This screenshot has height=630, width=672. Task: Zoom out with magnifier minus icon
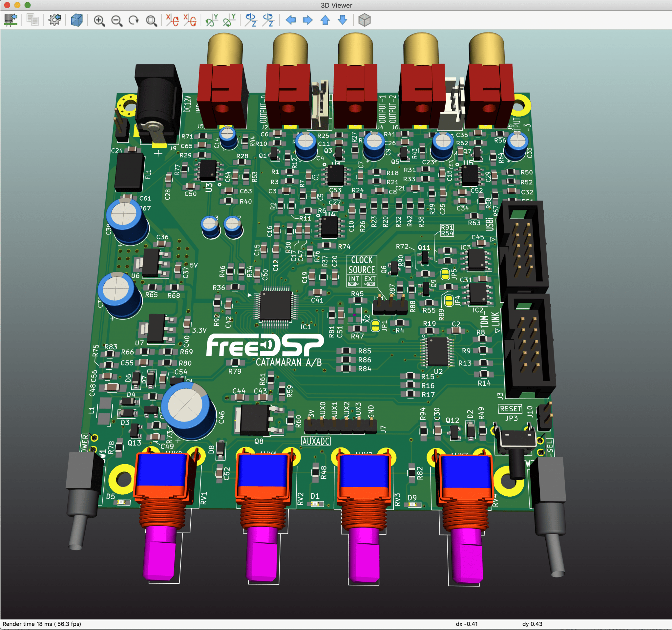pyautogui.click(x=116, y=20)
